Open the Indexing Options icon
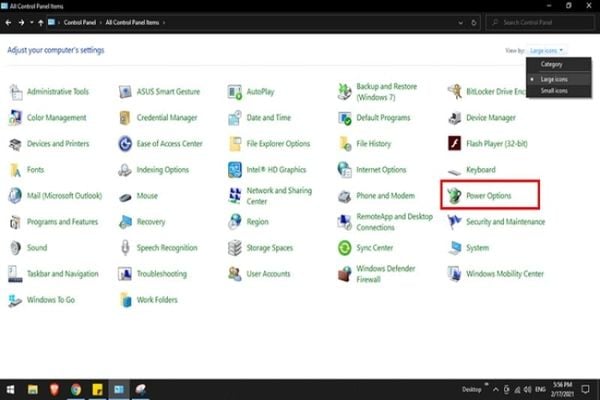The image size is (600, 400). 125,170
